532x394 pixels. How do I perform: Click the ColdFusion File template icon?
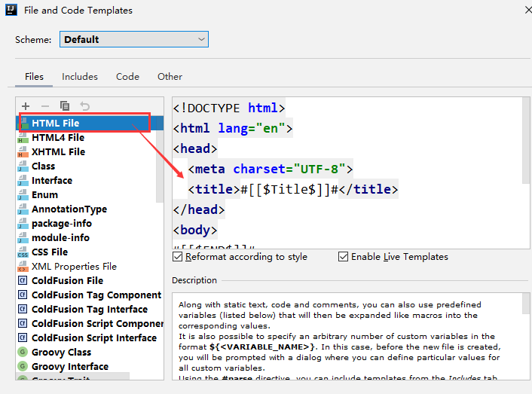pyautogui.click(x=23, y=281)
